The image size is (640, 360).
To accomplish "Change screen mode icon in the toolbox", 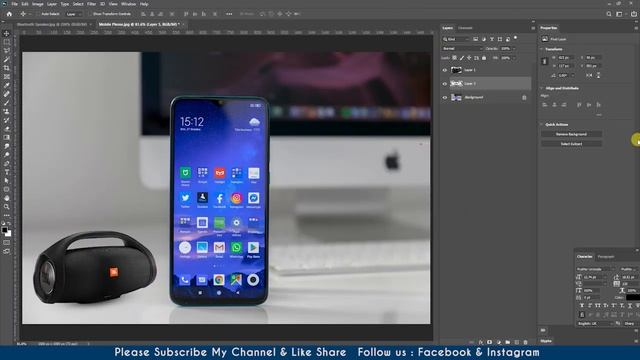I will [x=7, y=251].
